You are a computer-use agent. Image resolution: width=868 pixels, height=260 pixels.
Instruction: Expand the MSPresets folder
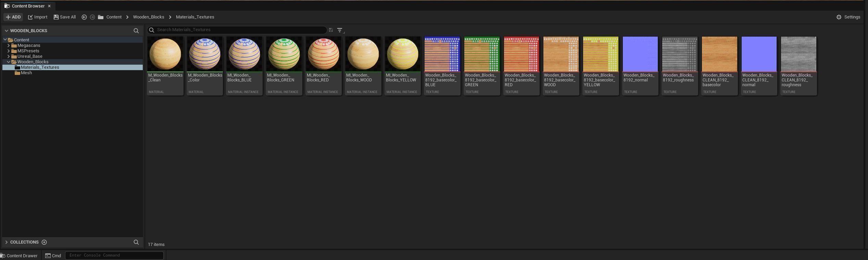(x=9, y=51)
